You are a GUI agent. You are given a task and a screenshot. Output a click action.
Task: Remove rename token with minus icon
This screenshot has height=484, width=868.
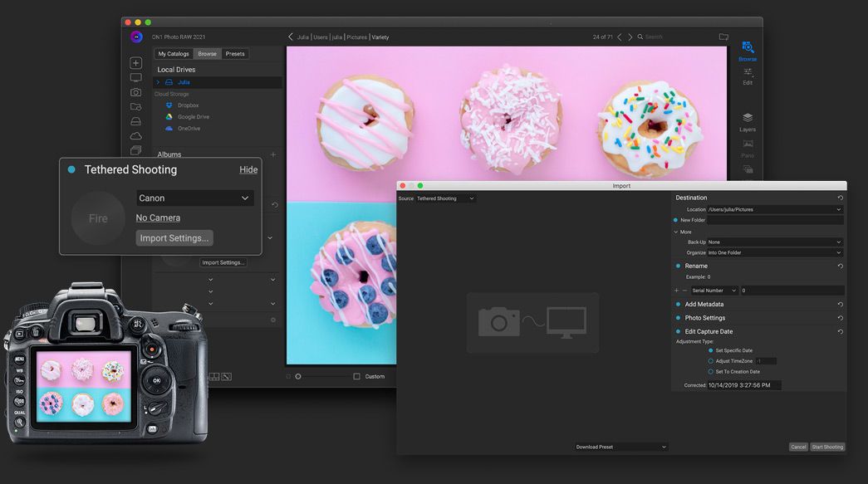(x=684, y=291)
